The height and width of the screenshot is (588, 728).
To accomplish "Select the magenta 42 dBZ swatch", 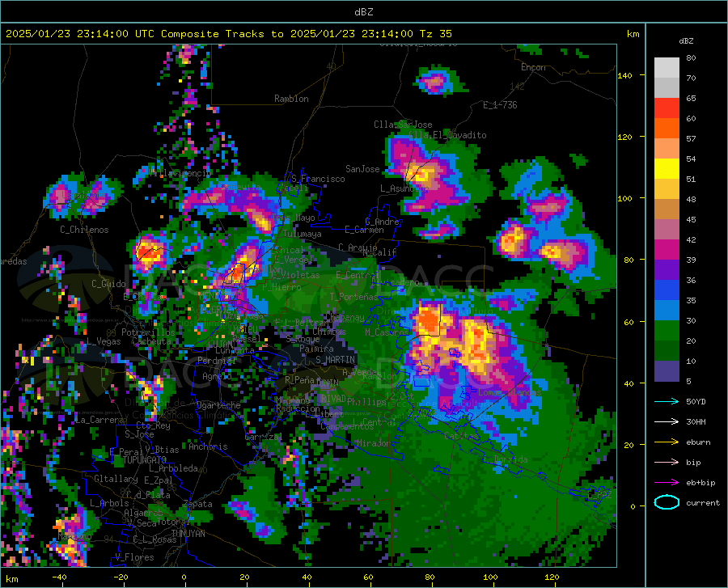I will [x=667, y=249].
